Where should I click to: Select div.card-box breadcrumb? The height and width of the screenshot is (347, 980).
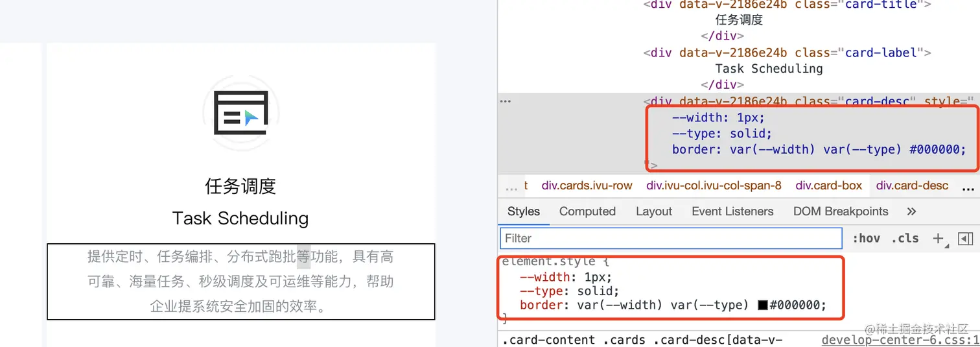coord(828,186)
